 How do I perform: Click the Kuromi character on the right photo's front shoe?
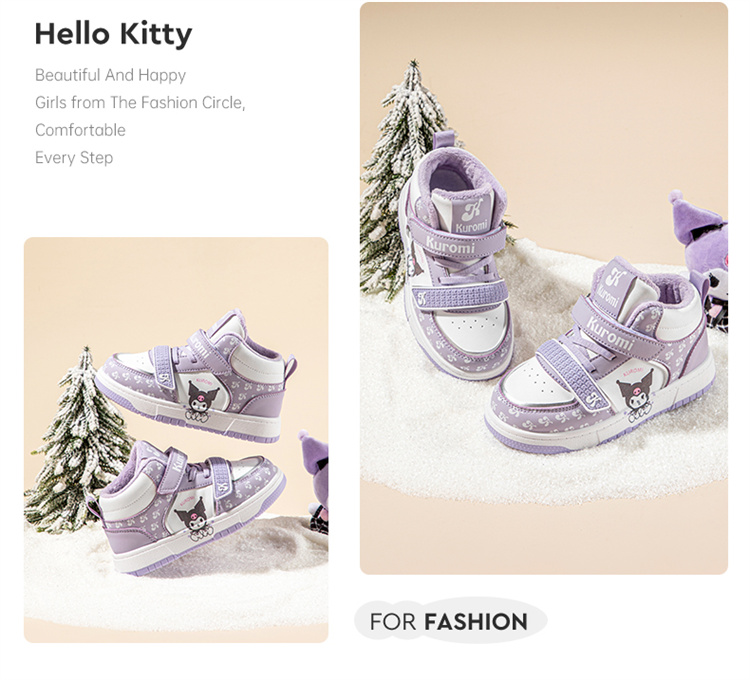point(635,392)
